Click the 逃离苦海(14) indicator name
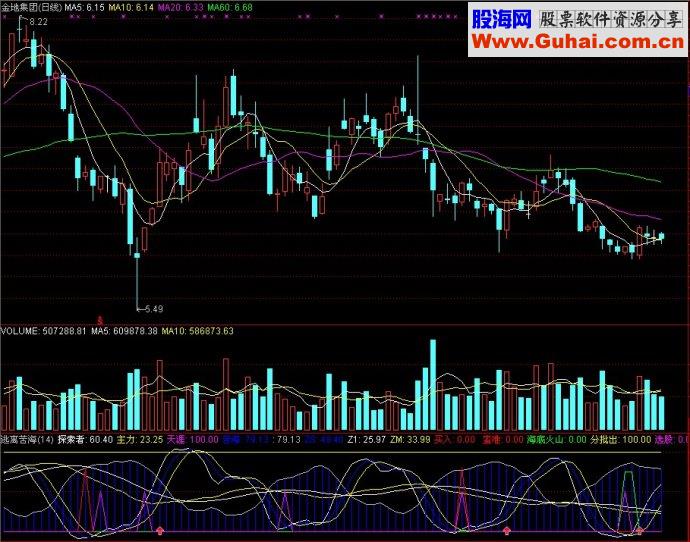Image resolution: width=690 pixels, height=542 pixels. coord(27,439)
